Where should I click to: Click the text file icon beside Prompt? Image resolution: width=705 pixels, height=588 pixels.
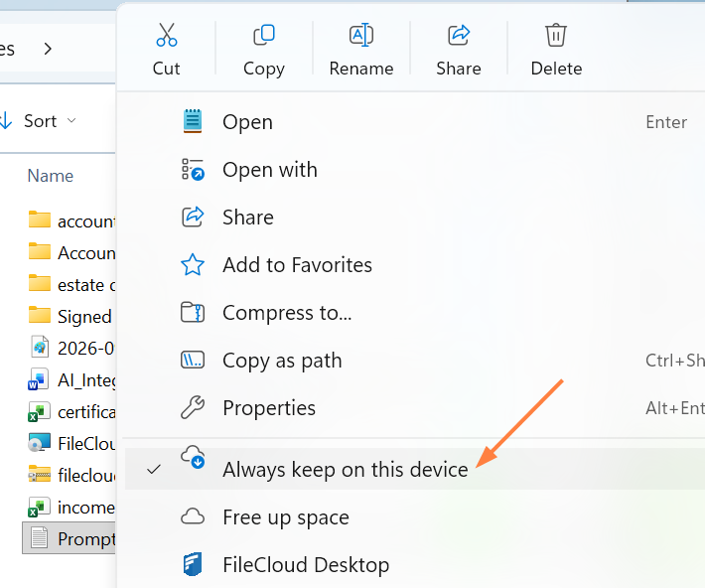(39, 538)
